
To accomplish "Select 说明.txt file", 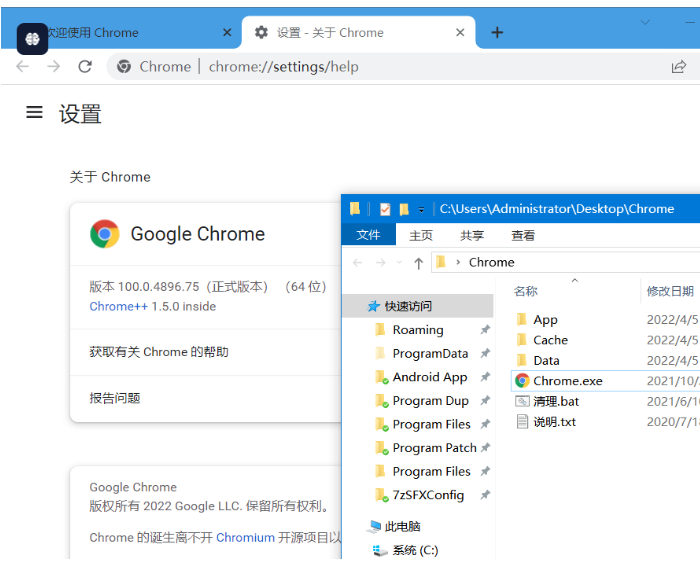I will (554, 422).
